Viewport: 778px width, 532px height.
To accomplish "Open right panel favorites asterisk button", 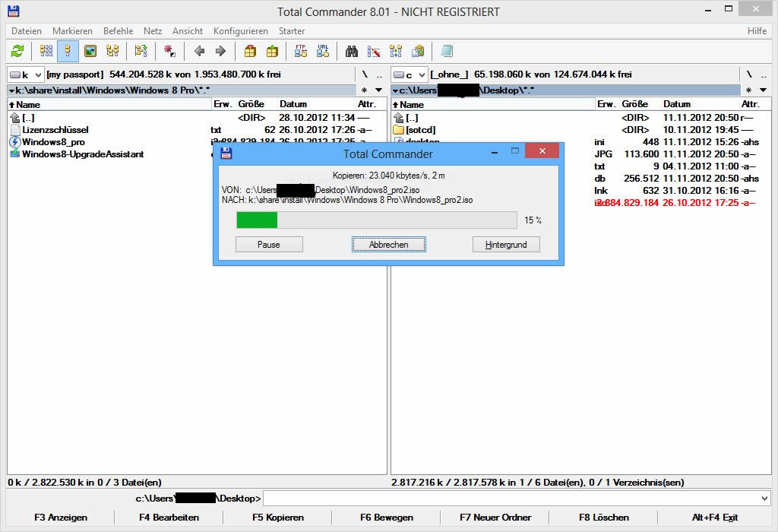I will point(748,90).
